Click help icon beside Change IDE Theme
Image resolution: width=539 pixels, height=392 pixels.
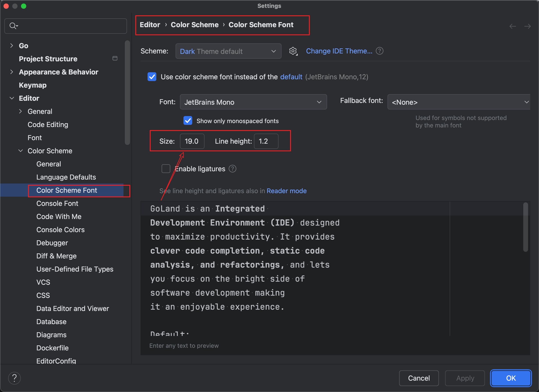pyautogui.click(x=380, y=51)
